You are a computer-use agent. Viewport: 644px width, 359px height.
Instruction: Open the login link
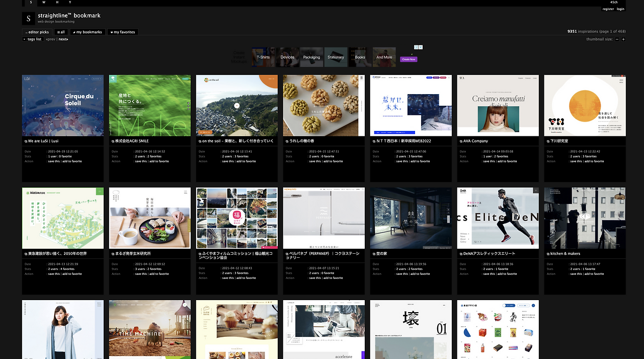coord(621,9)
